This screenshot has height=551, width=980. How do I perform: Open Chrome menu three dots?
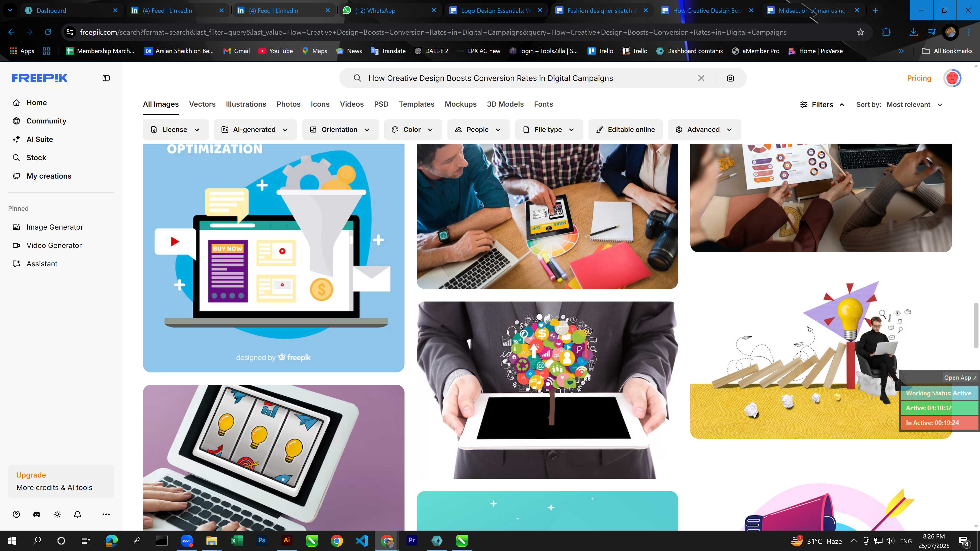(969, 32)
